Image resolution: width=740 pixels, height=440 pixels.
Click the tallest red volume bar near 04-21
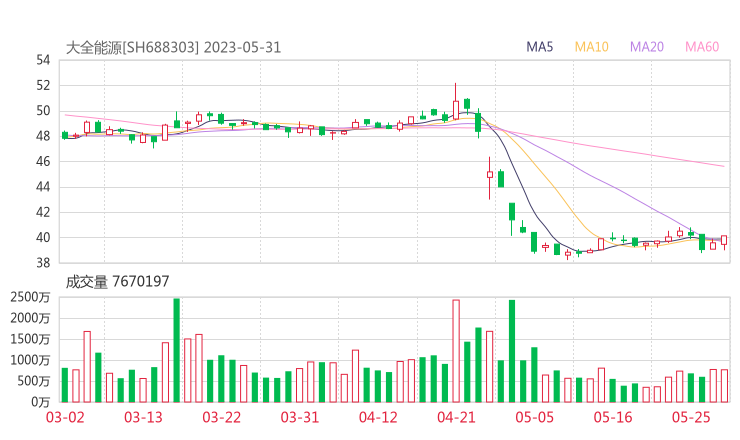tap(456, 351)
